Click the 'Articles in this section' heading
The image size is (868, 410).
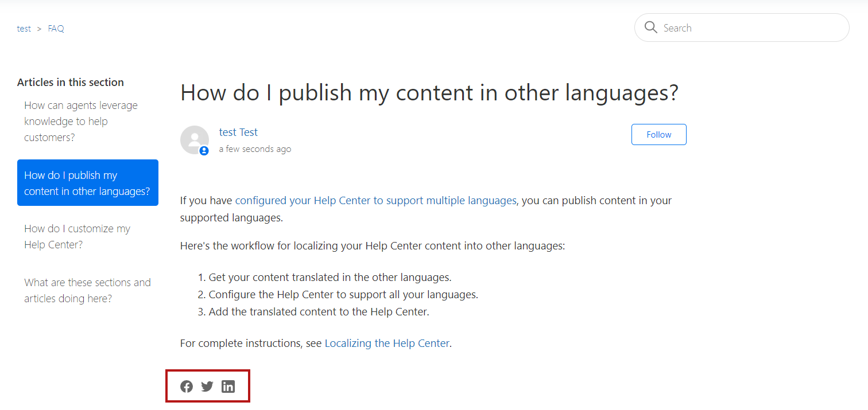[x=71, y=83]
